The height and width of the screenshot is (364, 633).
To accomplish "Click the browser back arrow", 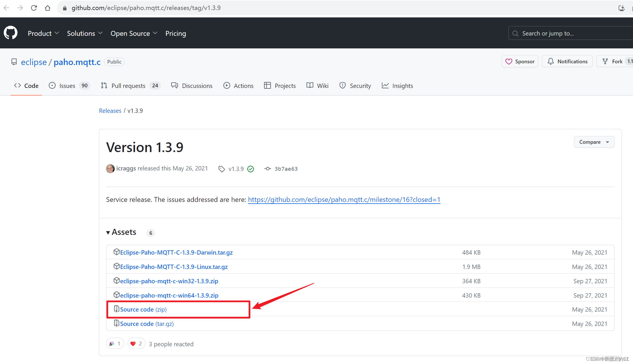I will pos(6,8).
